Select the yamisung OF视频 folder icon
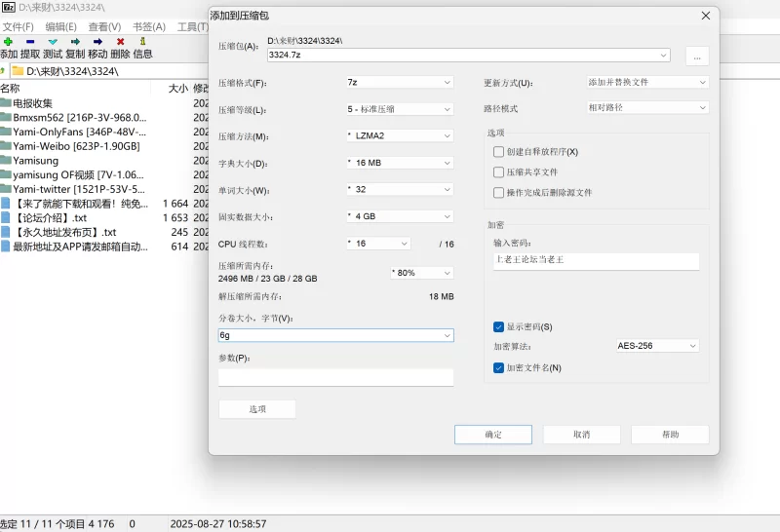The height and width of the screenshot is (532, 780). pyautogui.click(x=6, y=174)
